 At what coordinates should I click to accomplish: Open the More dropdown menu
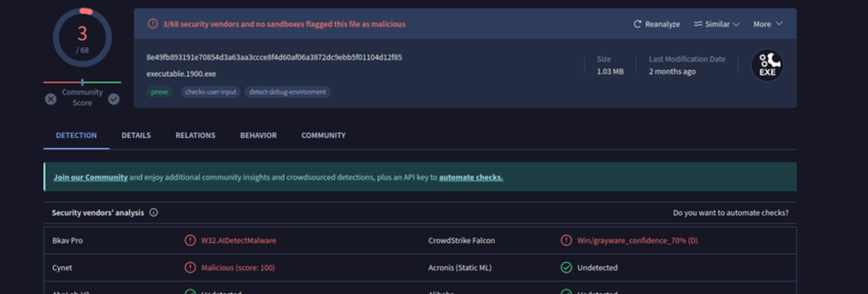pyautogui.click(x=768, y=24)
